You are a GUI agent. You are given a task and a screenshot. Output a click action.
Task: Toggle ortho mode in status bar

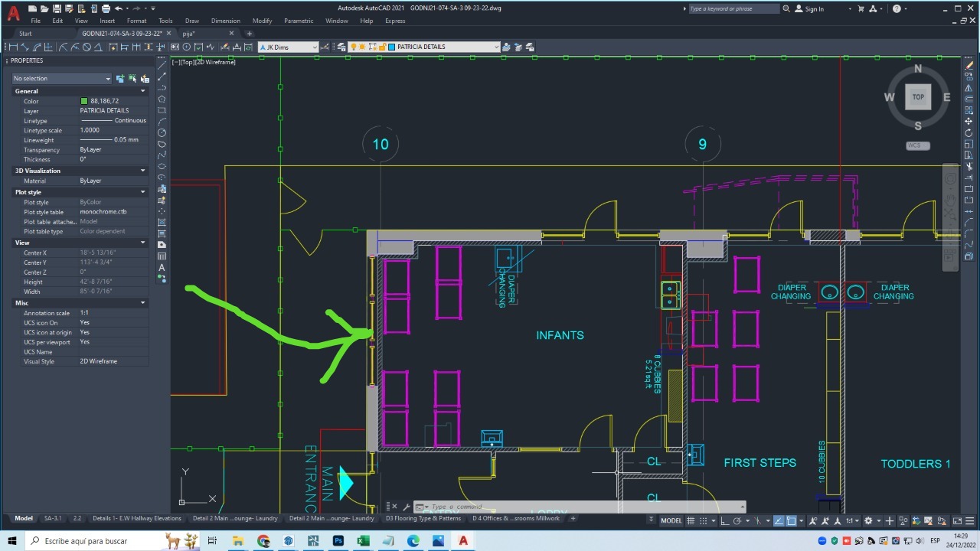point(725,520)
